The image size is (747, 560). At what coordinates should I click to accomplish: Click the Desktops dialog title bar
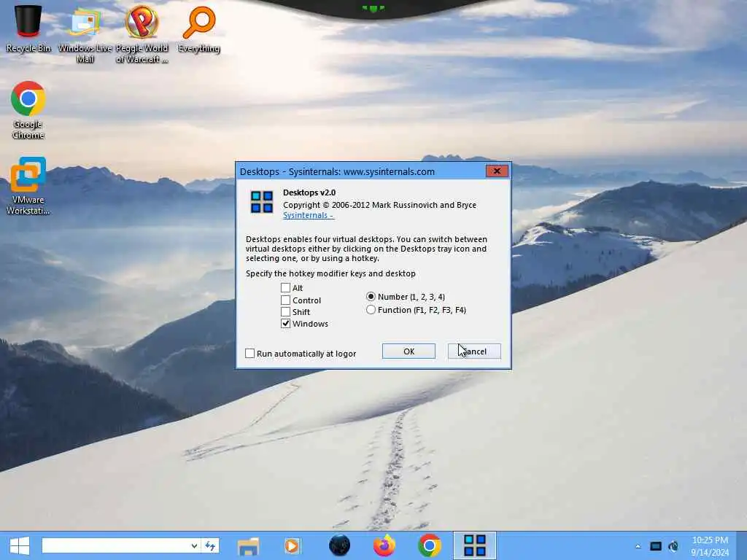point(361,171)
